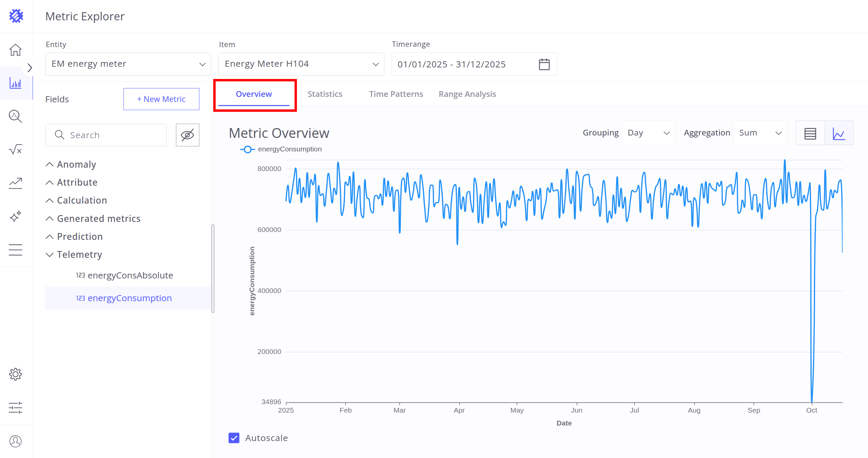Switch to table view icon

click(x=810, y=133)
